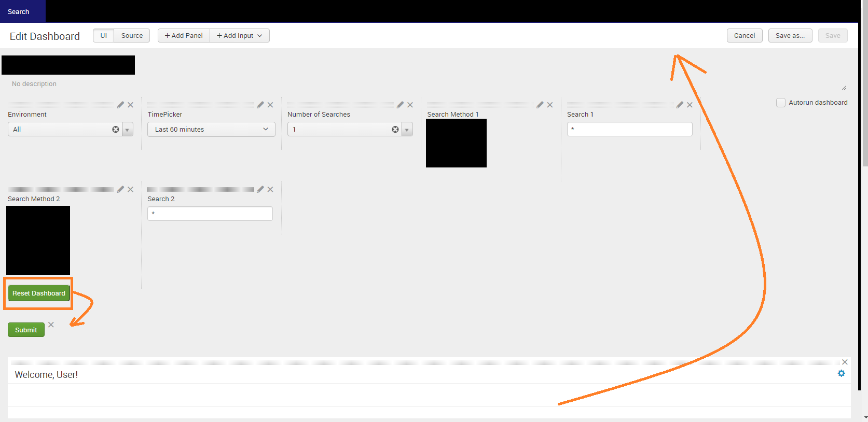Enable the Autorun dashboard checkbox
This screenshot has width=868, height=422.
pyautogui.click(x=780, y=103)
